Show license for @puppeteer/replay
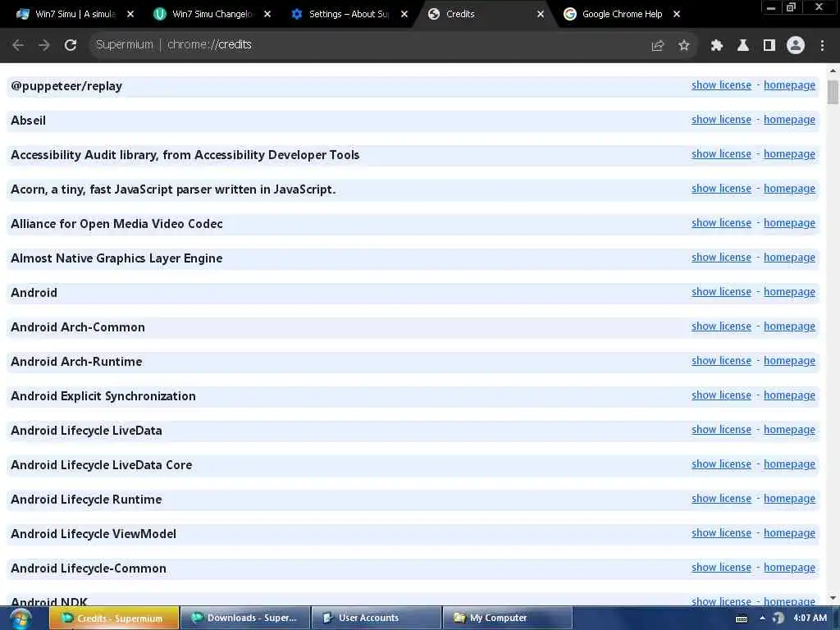Viewport: 840px width, 630px height. [721, 85]
